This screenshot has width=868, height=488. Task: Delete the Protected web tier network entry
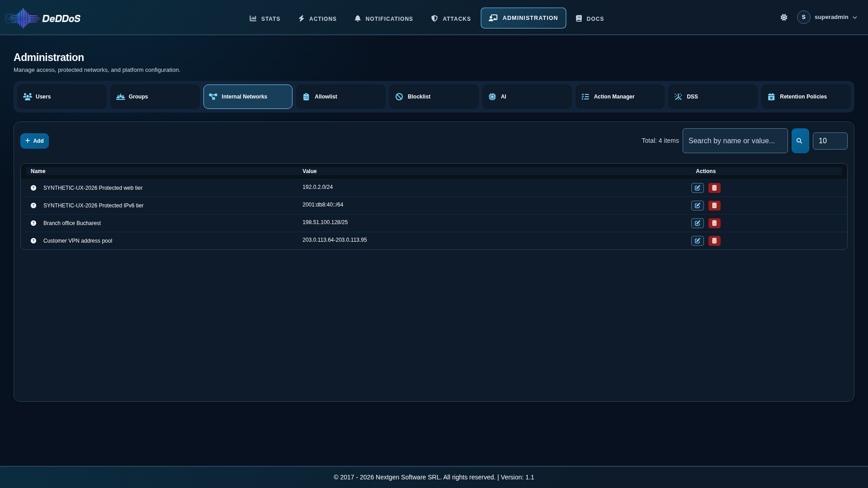(714, 188)
